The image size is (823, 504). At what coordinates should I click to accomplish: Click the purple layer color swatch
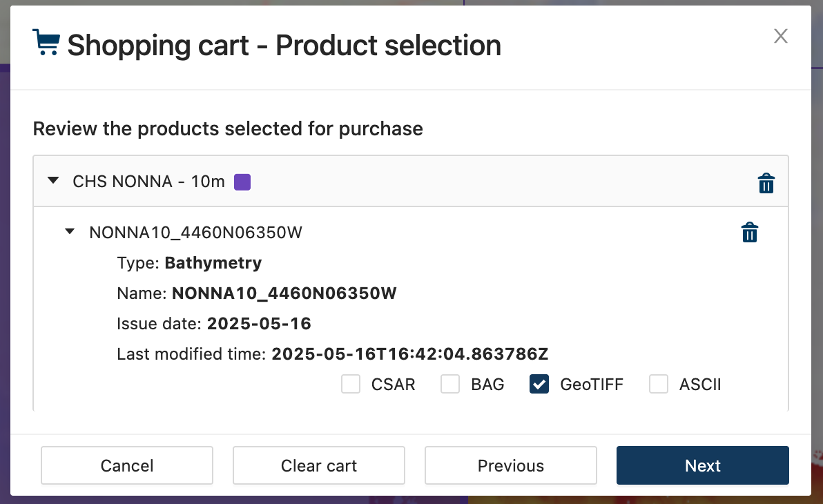tap(242, 182)
